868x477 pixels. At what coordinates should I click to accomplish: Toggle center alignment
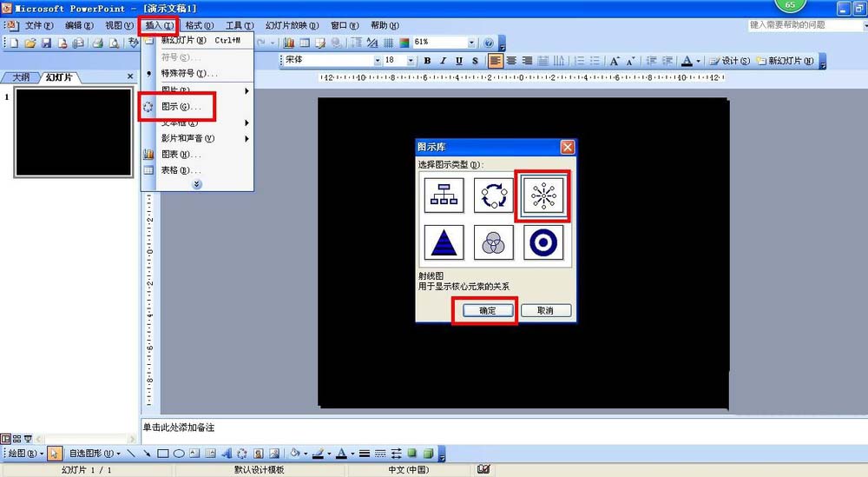click(x=511, y=61)
